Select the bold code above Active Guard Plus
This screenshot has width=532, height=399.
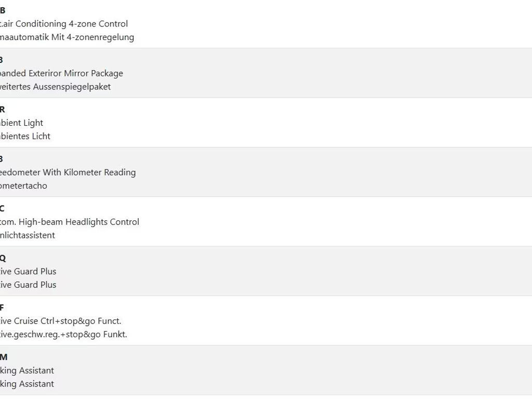3,258
